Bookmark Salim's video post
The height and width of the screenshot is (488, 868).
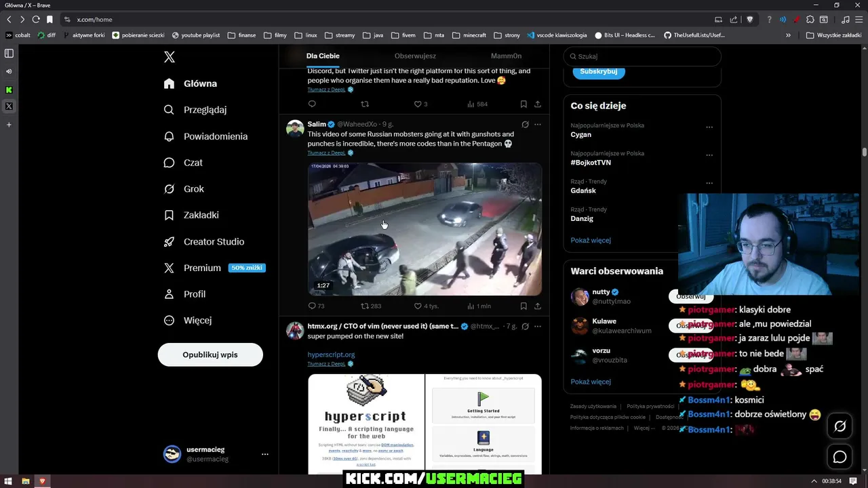524,306
